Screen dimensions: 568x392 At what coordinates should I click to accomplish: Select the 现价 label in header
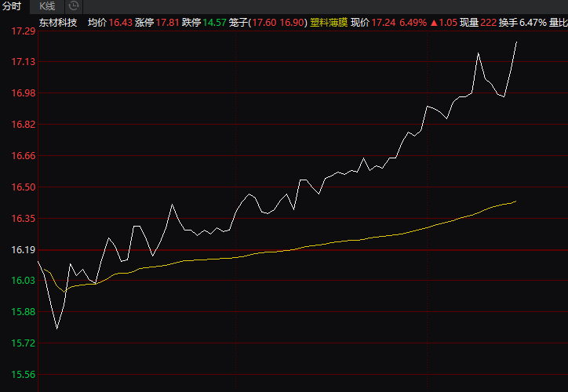pyautogui.click(x=360, y=23)
